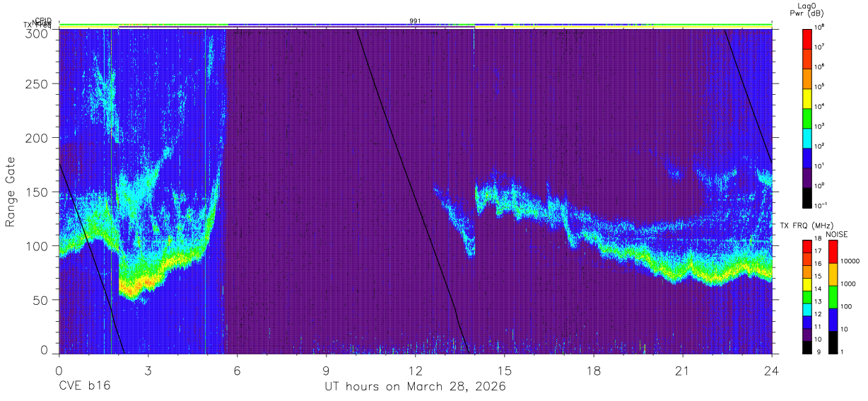The image size is (868, 401).
Task: Click the '1000' label on the NOISE scale
Action: click(x=849, y=284)
